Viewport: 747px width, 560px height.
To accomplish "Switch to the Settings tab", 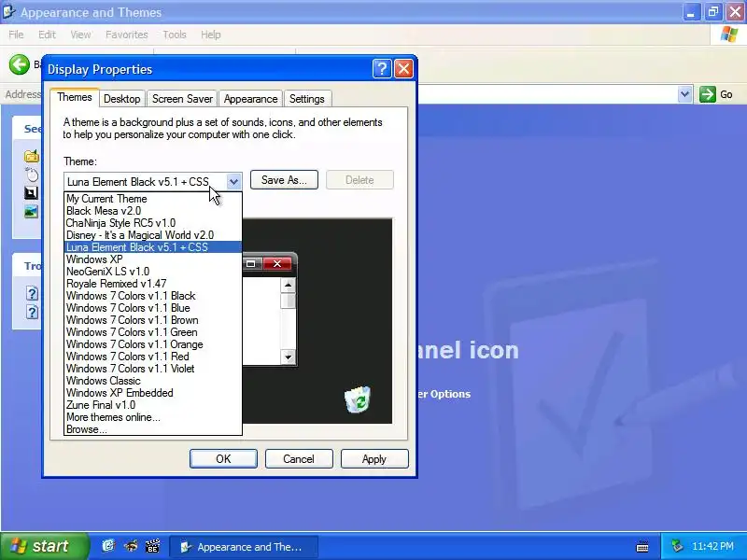I will pyautogui.click(x=307, y=99).
